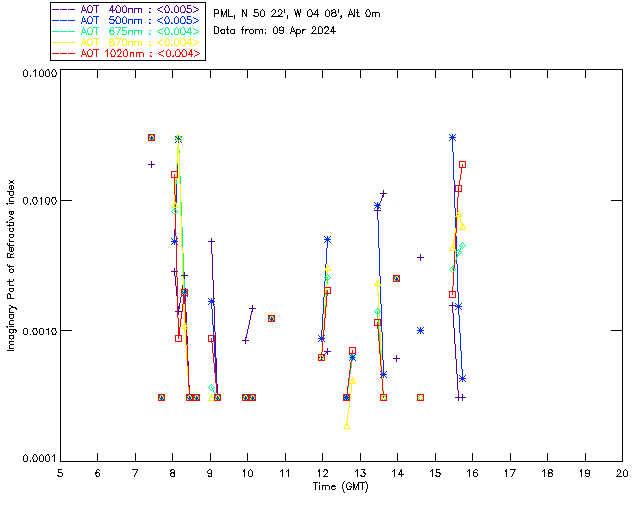Image resolution: width=640 pixels, height=512 pixels.
Task: Click the AOT 400nm legend entry
Action: (126, 9)
